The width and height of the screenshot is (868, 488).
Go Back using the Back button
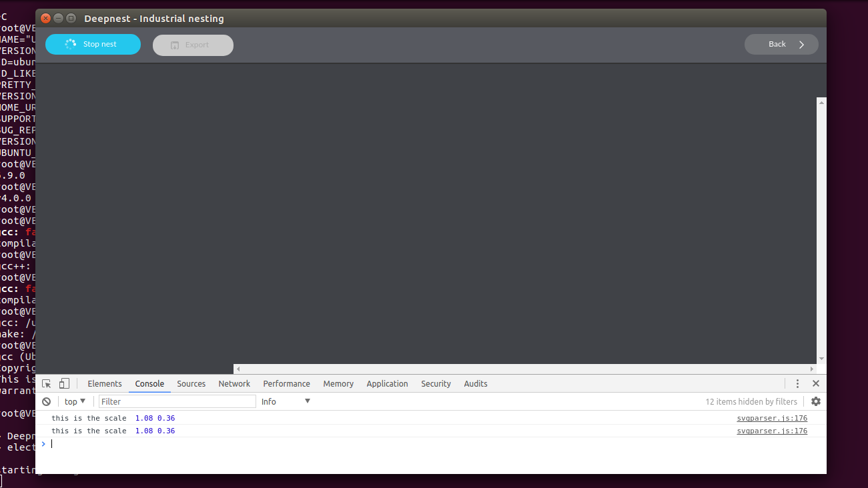coord(781,44)
